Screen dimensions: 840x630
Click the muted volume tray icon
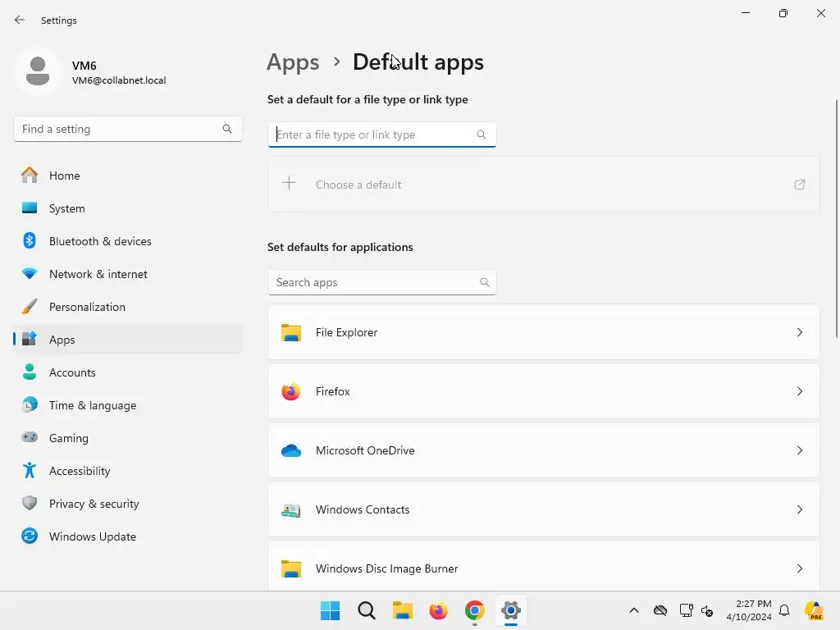707,610
